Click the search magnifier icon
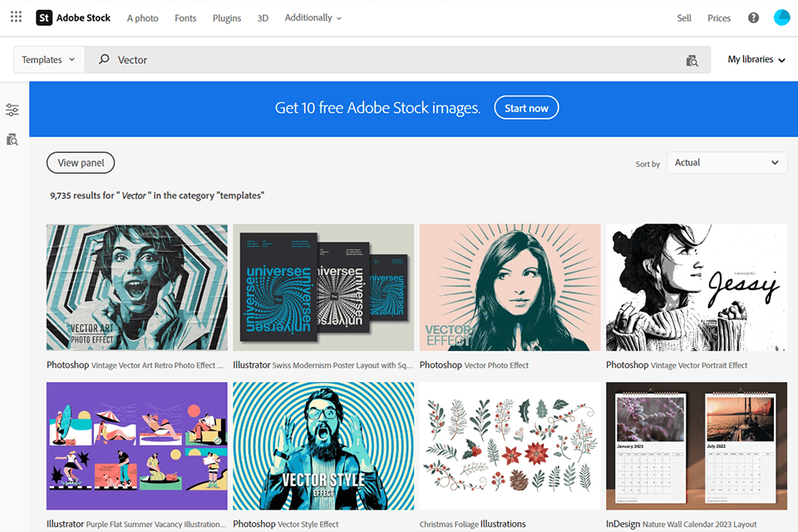Image resolution: width=798 pixels, height=532 pixels. tap(104, 59)
